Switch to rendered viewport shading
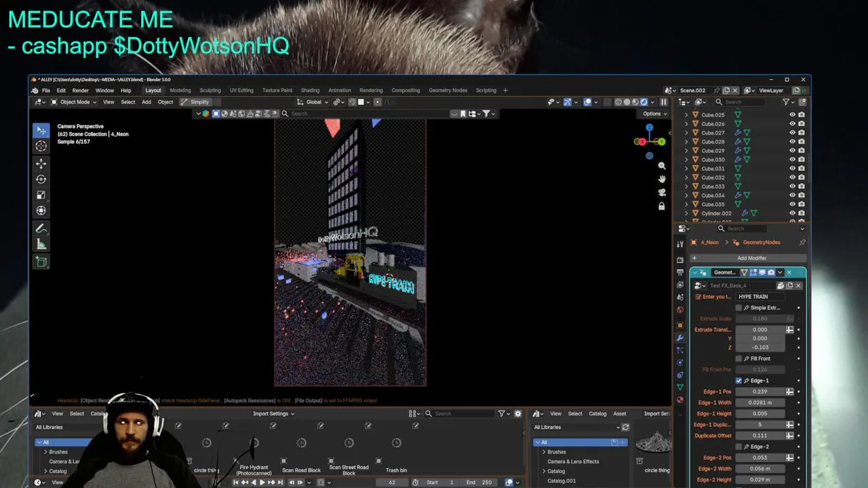The image size is (868, 488). [x=644, y=102]
